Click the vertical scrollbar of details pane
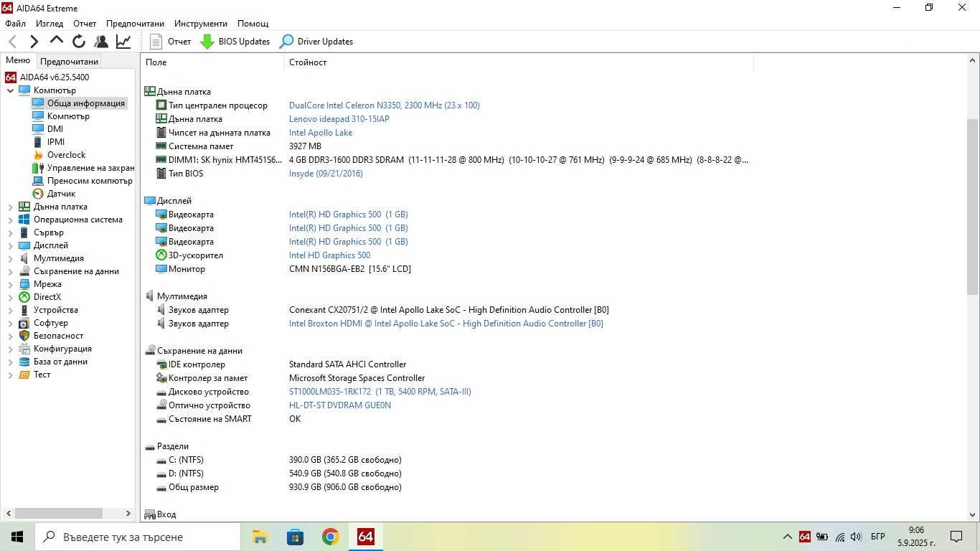This screenshot has width=980, height=551. [x=973, y=207]
